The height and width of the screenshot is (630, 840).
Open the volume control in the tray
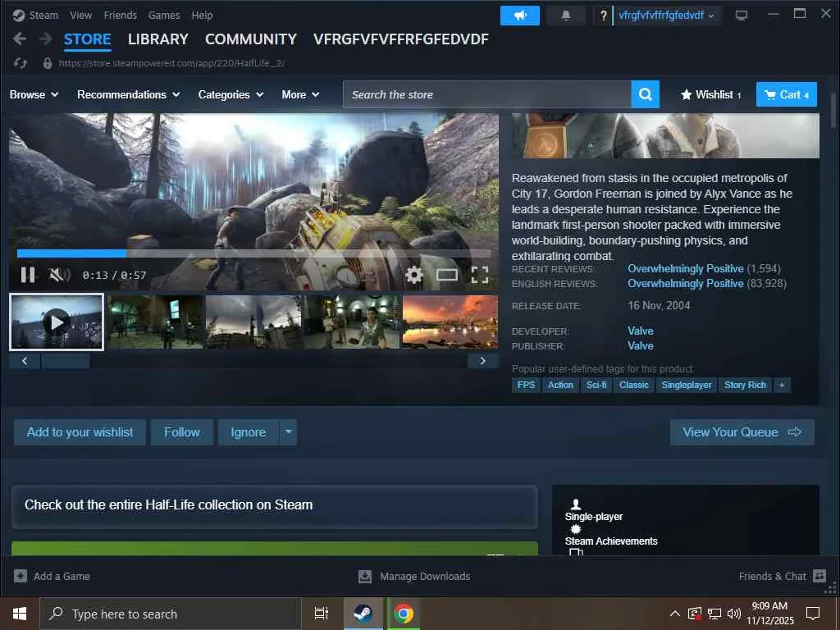[x=734, y=614]
